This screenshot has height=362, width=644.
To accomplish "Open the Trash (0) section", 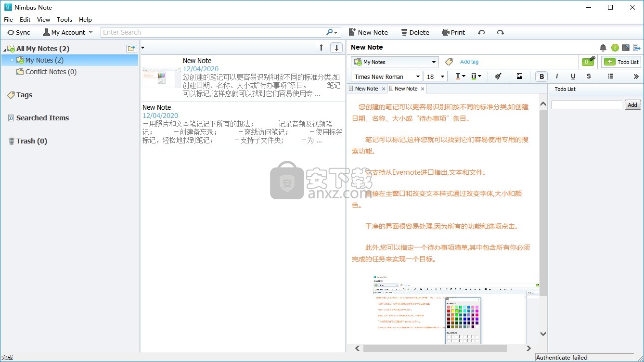I will [x=27, y=141].
